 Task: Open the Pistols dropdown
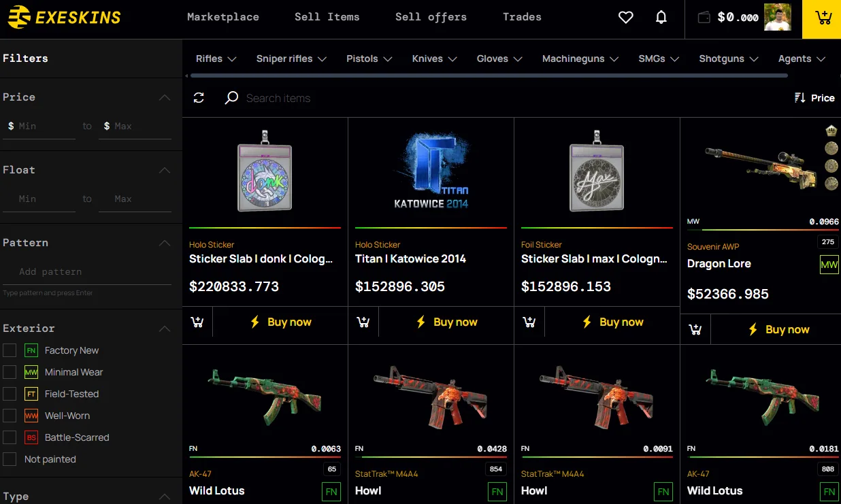point(369,58)
